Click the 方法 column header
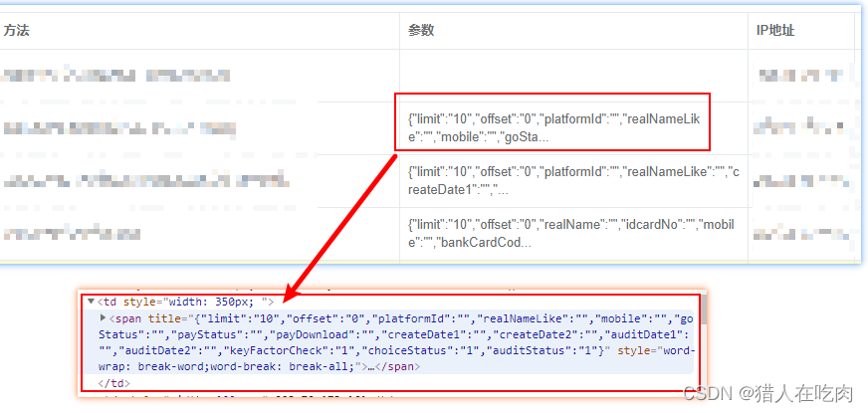This screenshot has height=413, width=868. click(17, 31)
